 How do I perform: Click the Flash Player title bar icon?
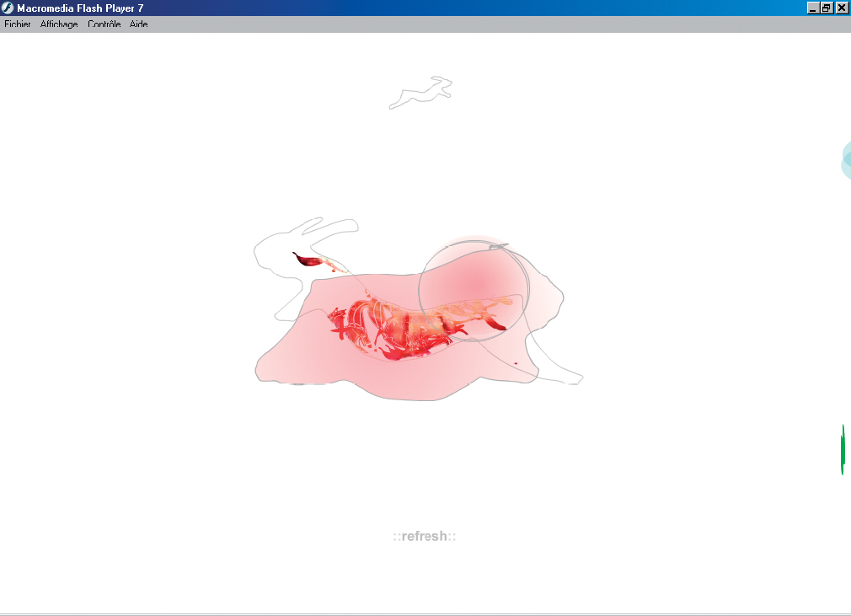(8, 8)
